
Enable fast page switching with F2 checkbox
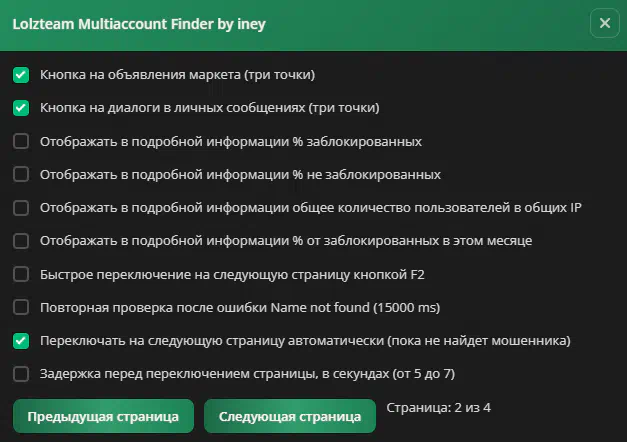tap(21, 274)
